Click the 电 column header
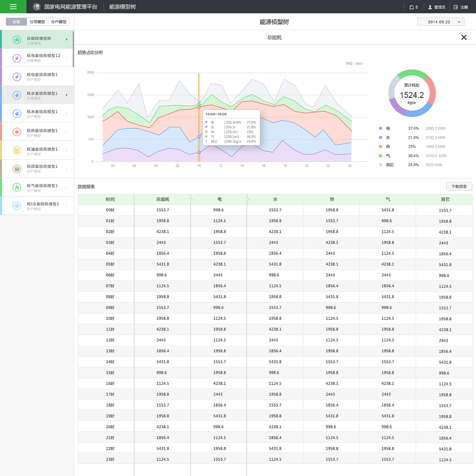This screenshot has width=476, height=476. point(219,199)
